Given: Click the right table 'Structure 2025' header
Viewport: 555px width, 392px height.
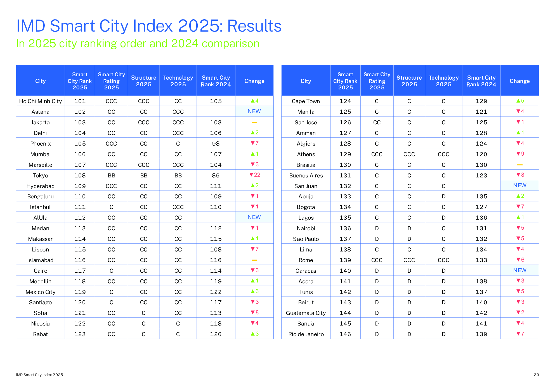Looking at the screenshot, I should click(x=409, y=81).
